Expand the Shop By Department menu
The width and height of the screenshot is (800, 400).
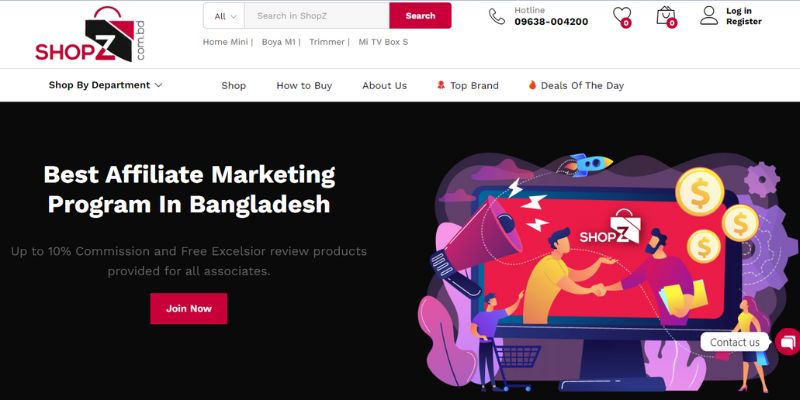pos(105,85)
